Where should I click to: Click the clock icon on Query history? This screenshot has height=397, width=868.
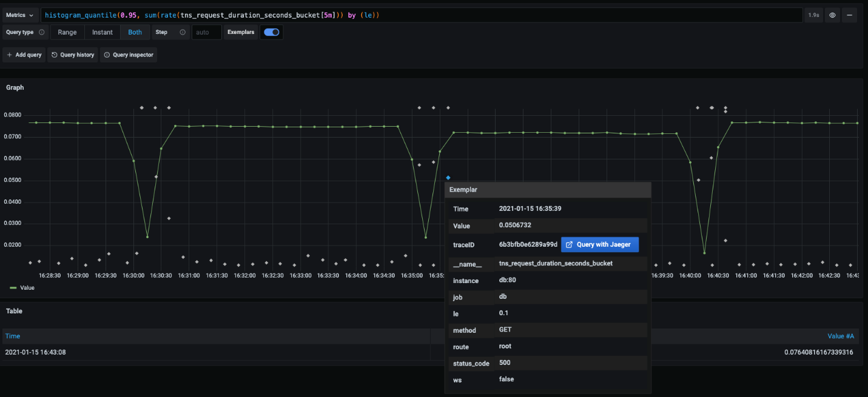click(x=54, y=55)
